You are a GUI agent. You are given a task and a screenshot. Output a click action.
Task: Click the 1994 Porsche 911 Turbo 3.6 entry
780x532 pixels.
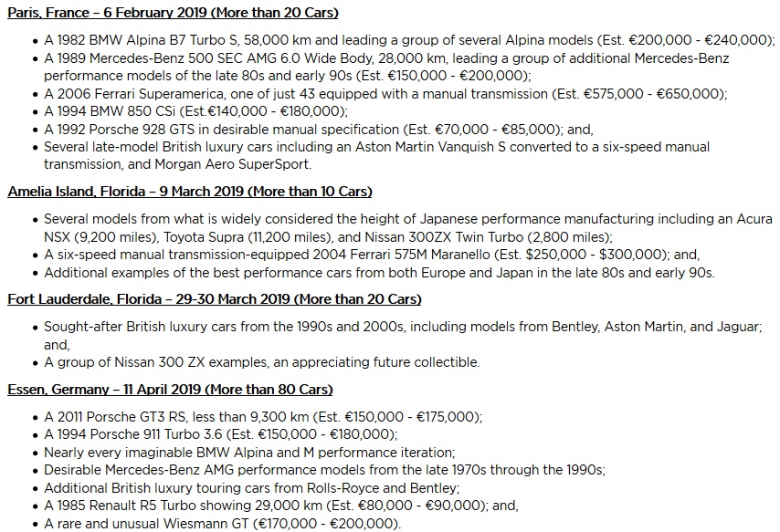219,433
